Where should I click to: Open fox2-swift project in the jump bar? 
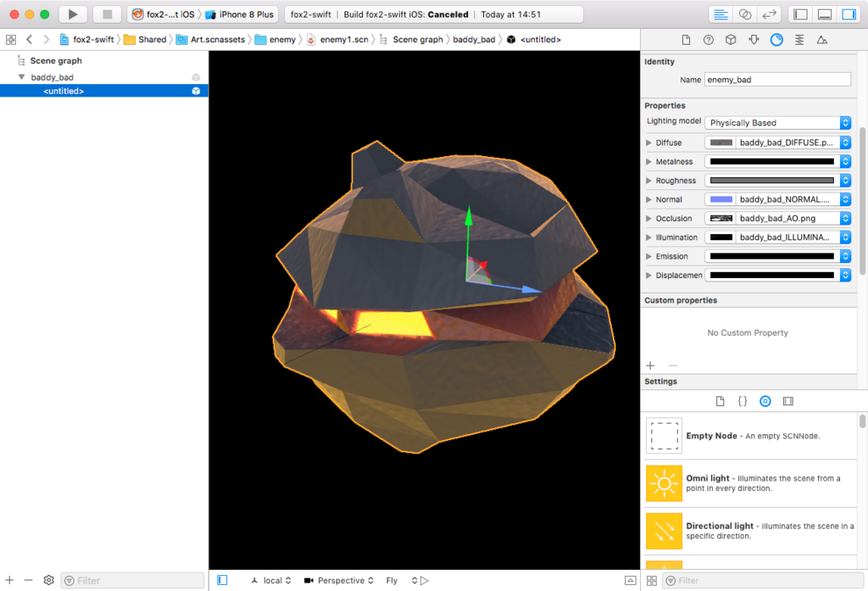point(87,39)
